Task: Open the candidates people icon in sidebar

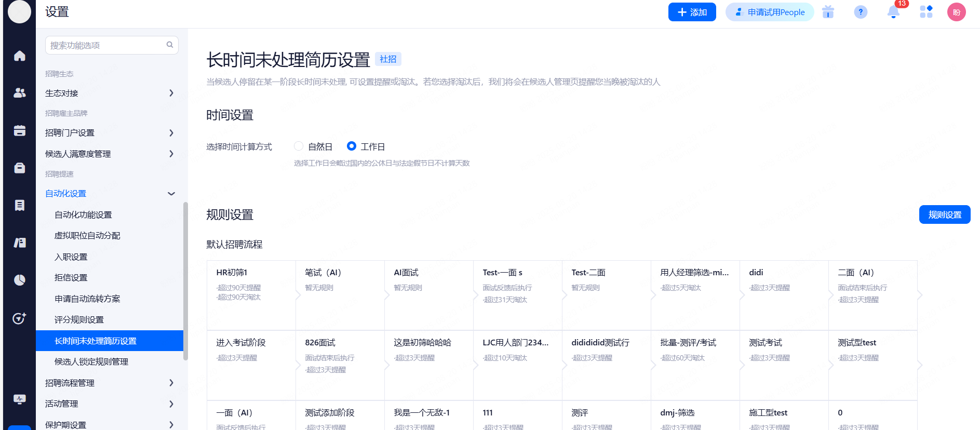Action: click(x=19, y=93)
